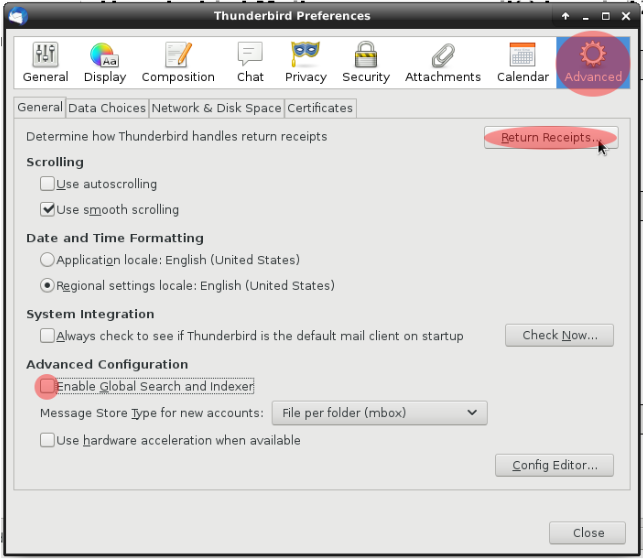Click the Return Receipts button

click(550, 137)
